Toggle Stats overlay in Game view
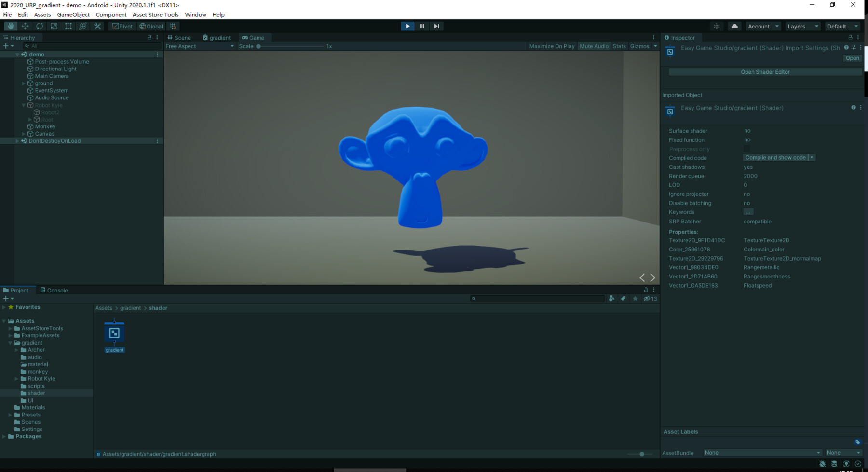The image size is (868, 472). (619, 46)
